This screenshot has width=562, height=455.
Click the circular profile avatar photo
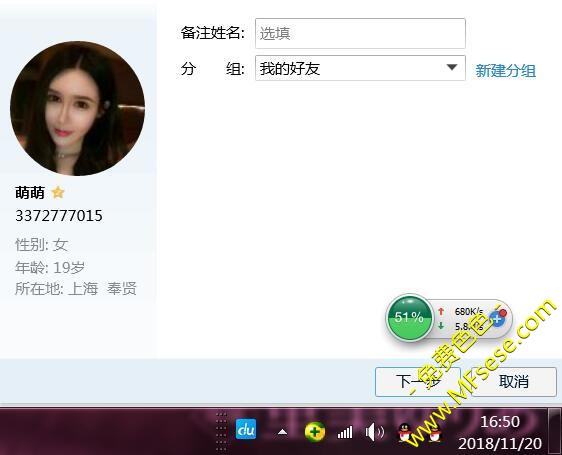click(x=77, y=108)
